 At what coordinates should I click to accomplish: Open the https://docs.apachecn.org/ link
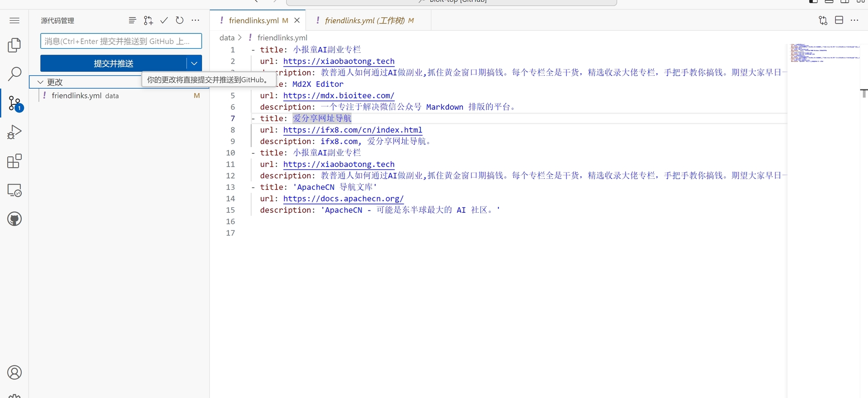pos(343,199)
